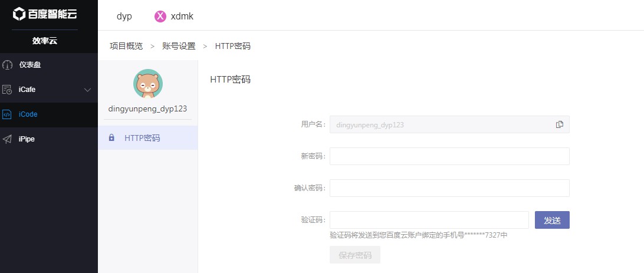Click the lock icon beside HTTP密码
This screenshot has height=273, width=644.
[x=111, y=138]
